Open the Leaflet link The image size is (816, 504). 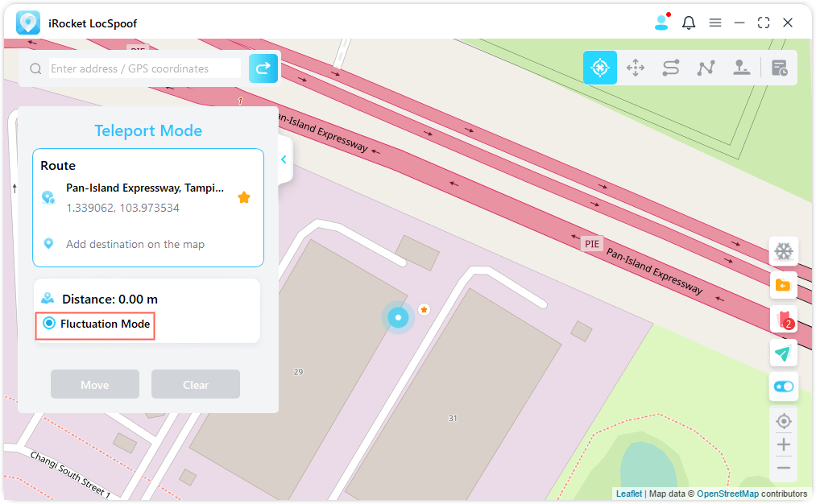[x=628, y=494]
